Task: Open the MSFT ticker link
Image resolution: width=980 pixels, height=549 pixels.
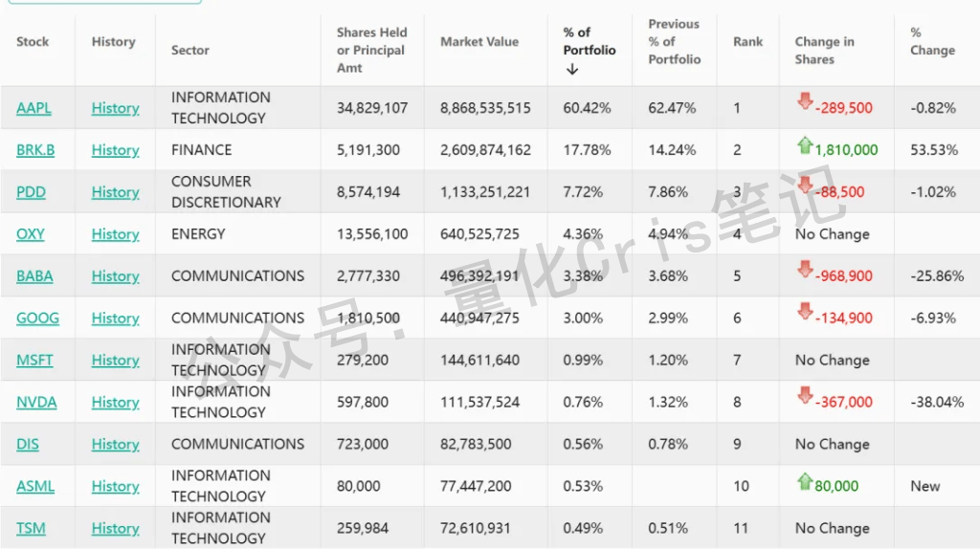Action: coord(34,361)
